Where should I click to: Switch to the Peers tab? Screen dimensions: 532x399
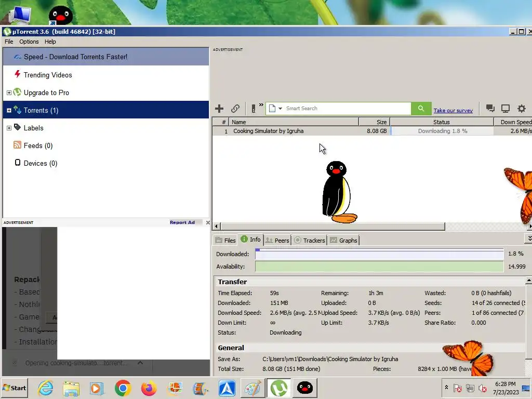(277, 240)
